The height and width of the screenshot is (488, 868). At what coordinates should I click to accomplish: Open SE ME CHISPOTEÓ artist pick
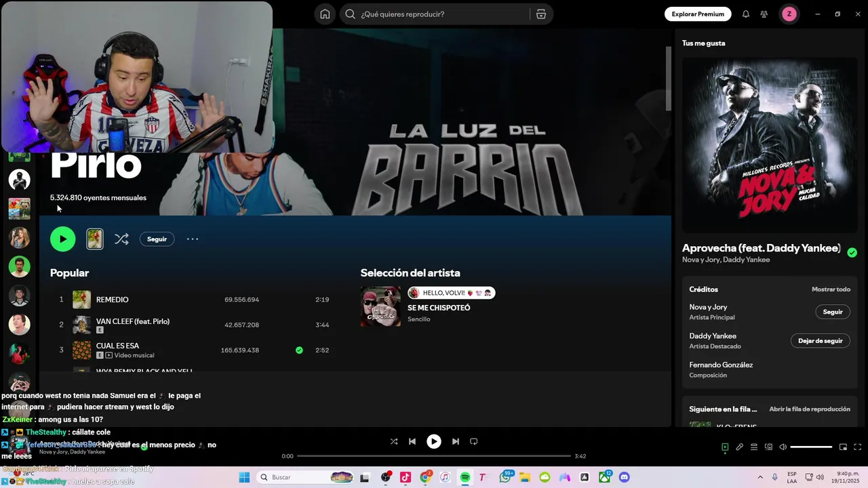[x=439, y=308]
